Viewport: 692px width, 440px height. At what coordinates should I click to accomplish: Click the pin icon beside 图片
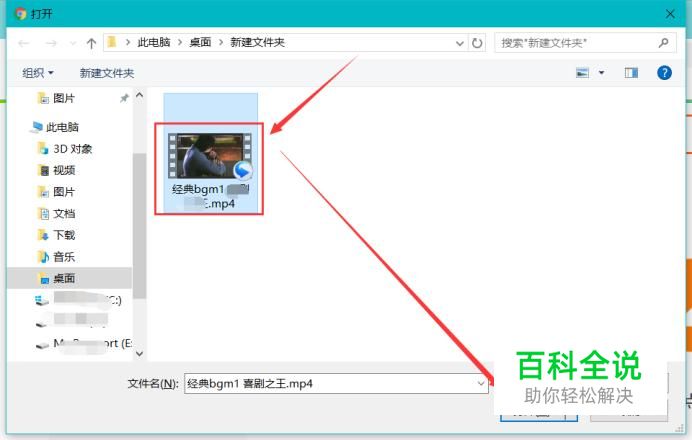pos(124,98)
